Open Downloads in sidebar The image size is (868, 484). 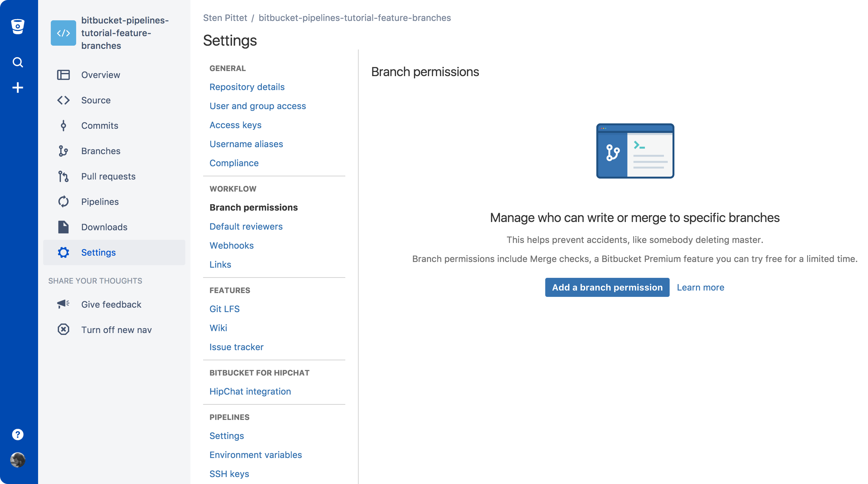[104, 227]
